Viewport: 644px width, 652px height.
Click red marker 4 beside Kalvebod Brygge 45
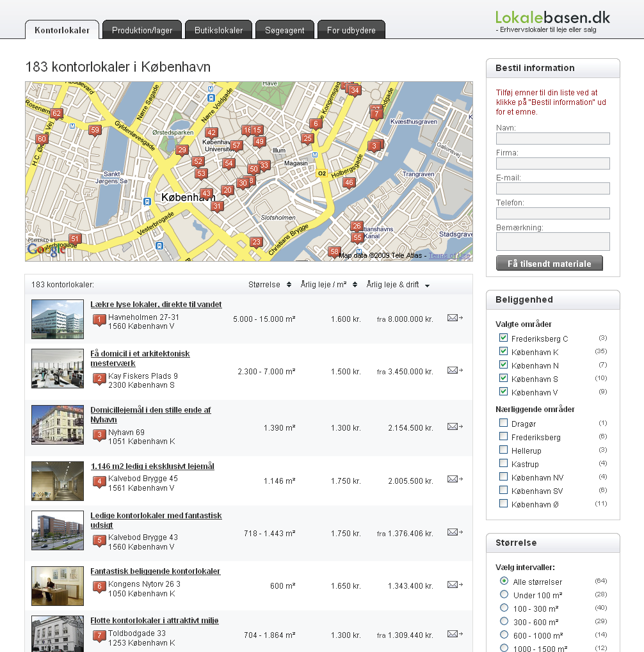(99, 482)
